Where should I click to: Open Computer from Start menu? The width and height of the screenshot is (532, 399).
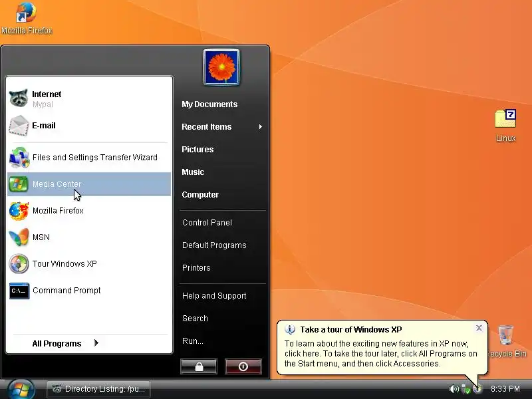coord(200,195)
